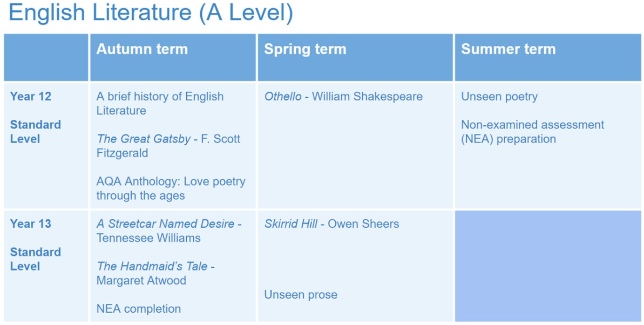
Task: Click A Streetcar Named Desire entry
Action: pyautogui.click(x=169, y=231)
